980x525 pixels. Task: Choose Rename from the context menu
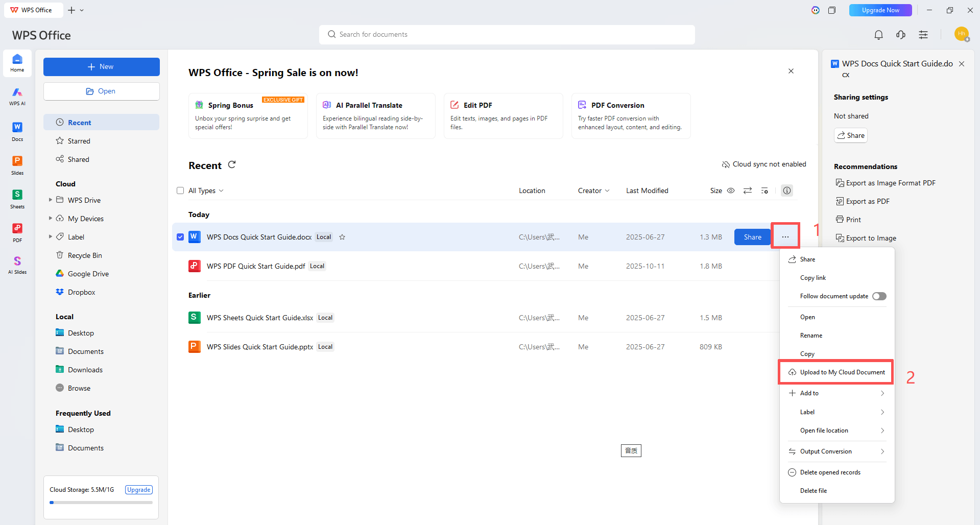(x=811, y=336)
